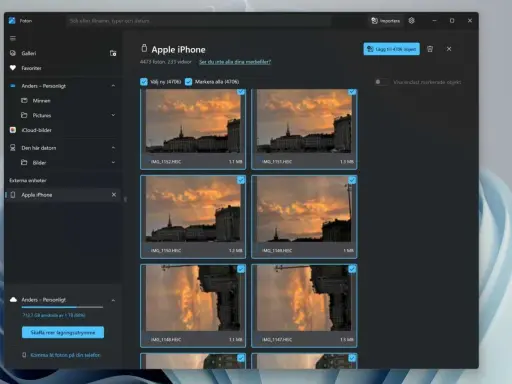
Task: Uncheck the IMG_1148.HEIC photo checkbox
Action: click(241, 269)
